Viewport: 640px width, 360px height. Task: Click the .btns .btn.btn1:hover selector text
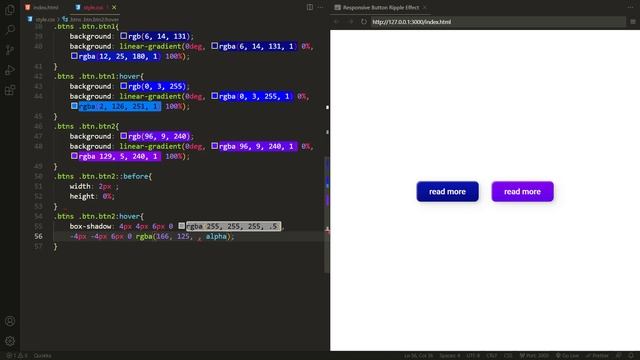click(98, 76)
